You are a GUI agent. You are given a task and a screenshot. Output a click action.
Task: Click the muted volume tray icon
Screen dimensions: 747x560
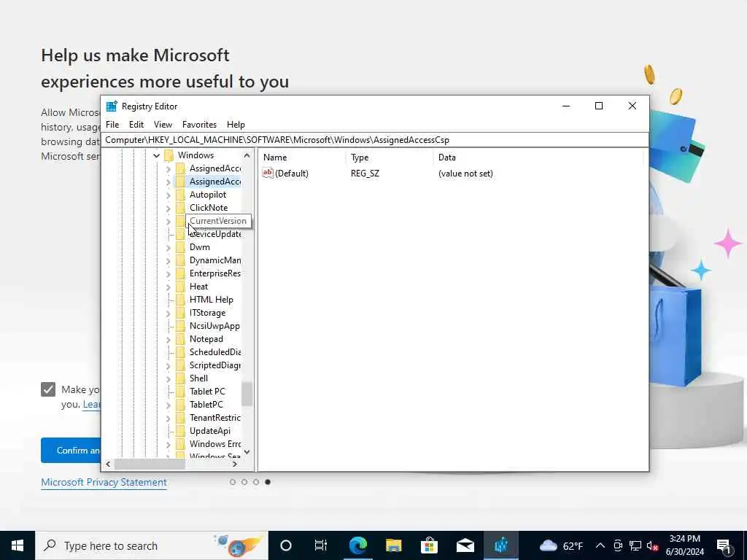(x=653, y=545)
